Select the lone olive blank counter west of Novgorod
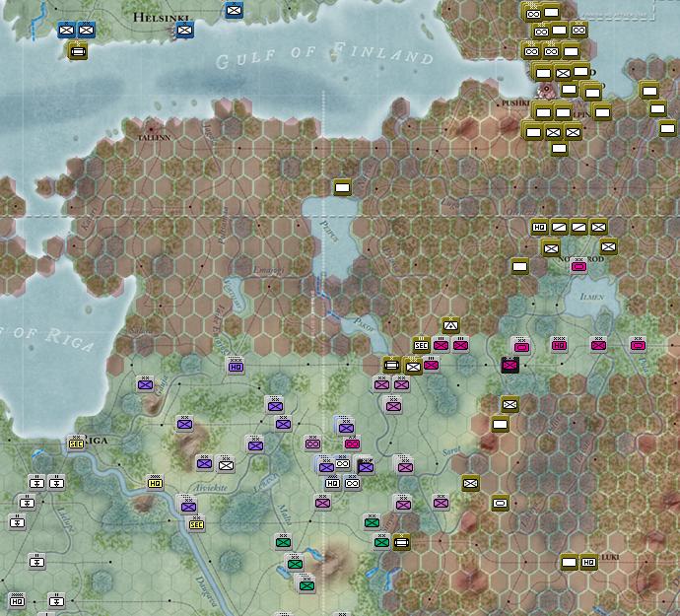Viewport: 680px width, 616px height. (x=519, y=266)
